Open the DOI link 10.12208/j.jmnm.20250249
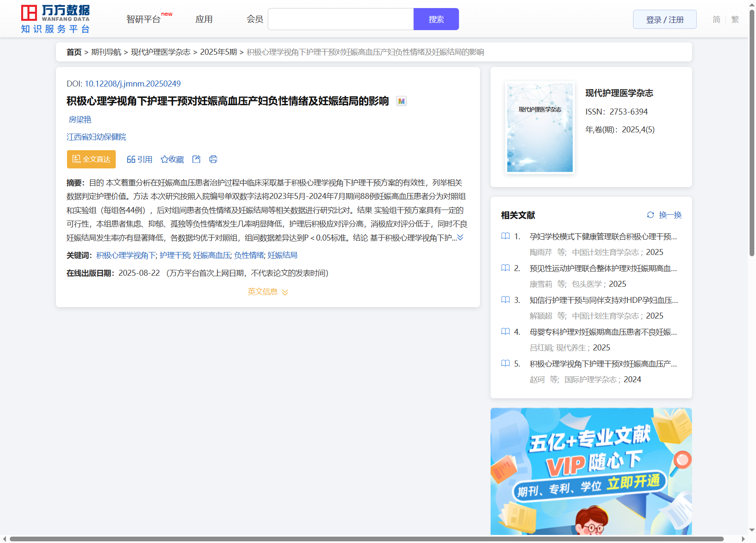 [133, 84]
